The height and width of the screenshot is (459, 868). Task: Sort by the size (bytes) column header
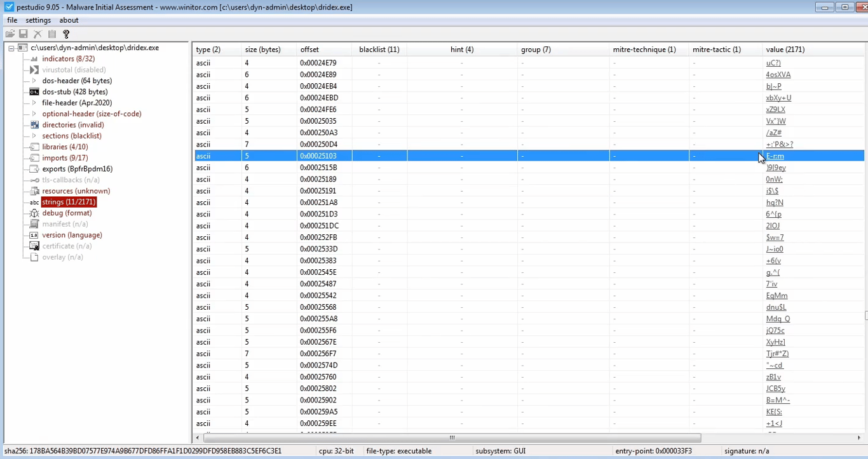pos(269,50)
